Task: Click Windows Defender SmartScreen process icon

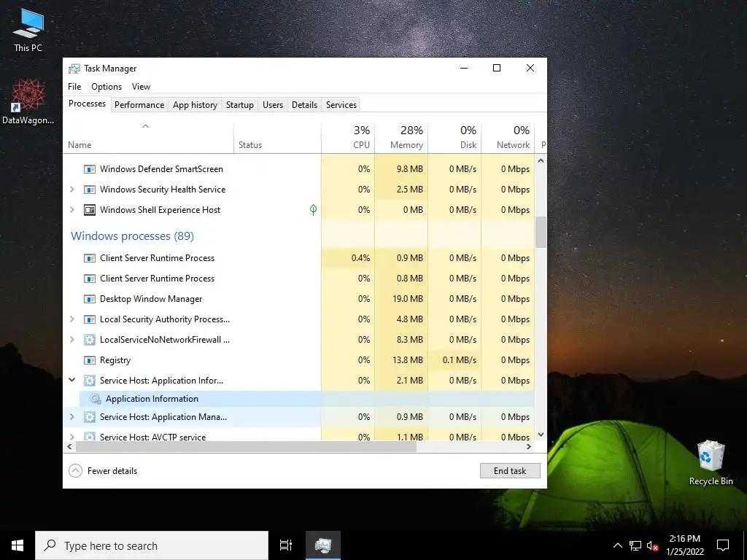Action: 90,169
